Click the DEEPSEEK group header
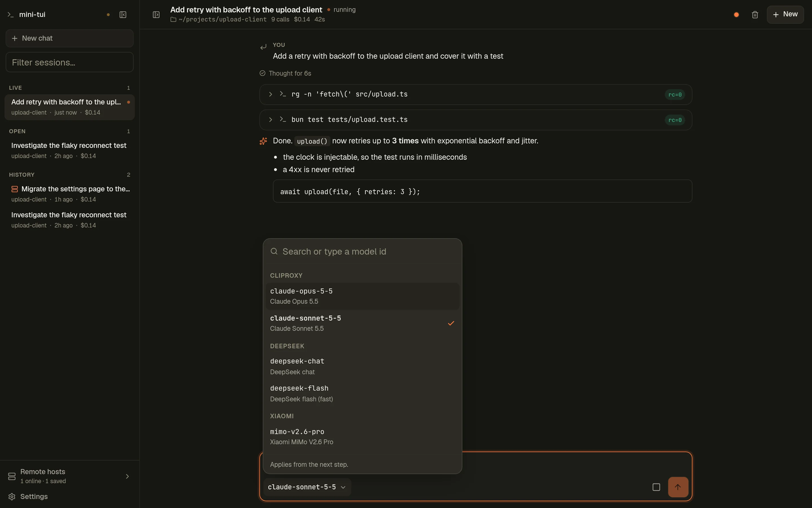Screen dimensions: 812x508 point(287,346)
